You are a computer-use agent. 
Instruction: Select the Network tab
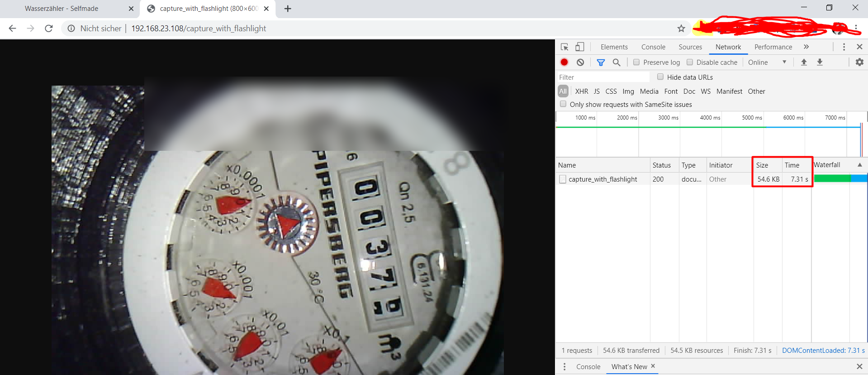click(x=728, y=47)
